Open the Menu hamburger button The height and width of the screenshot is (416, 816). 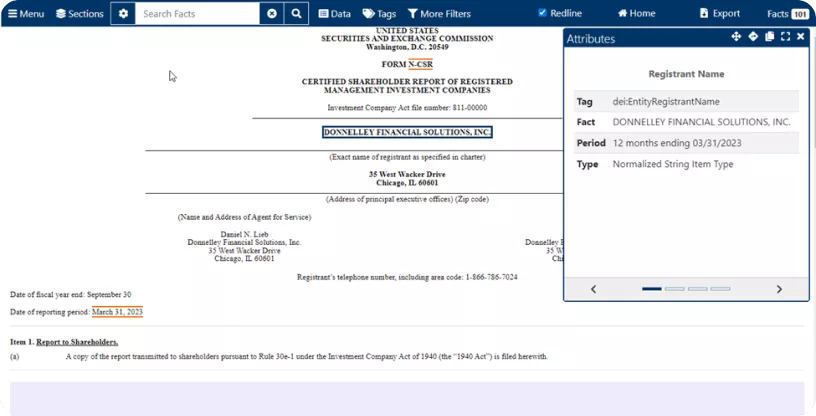coord(26,14)
